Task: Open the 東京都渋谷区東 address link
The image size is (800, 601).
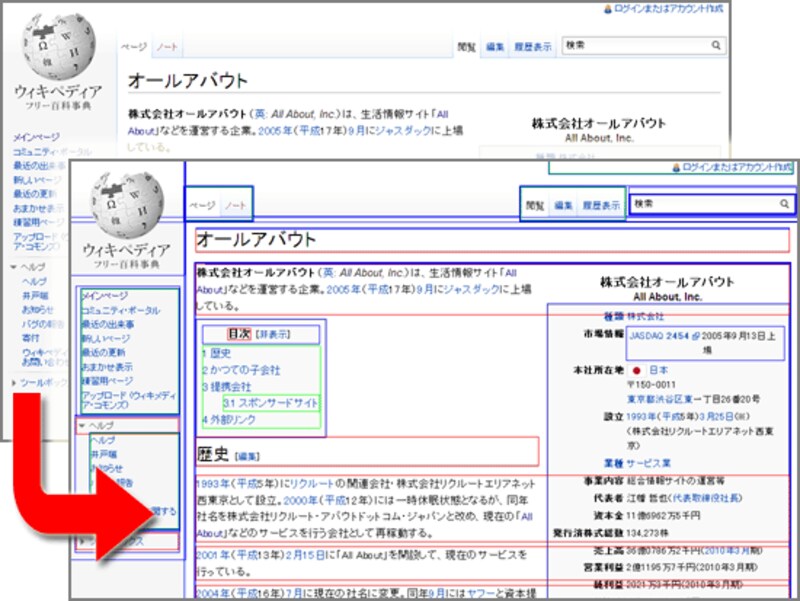Action: click(x=659, y=399)
